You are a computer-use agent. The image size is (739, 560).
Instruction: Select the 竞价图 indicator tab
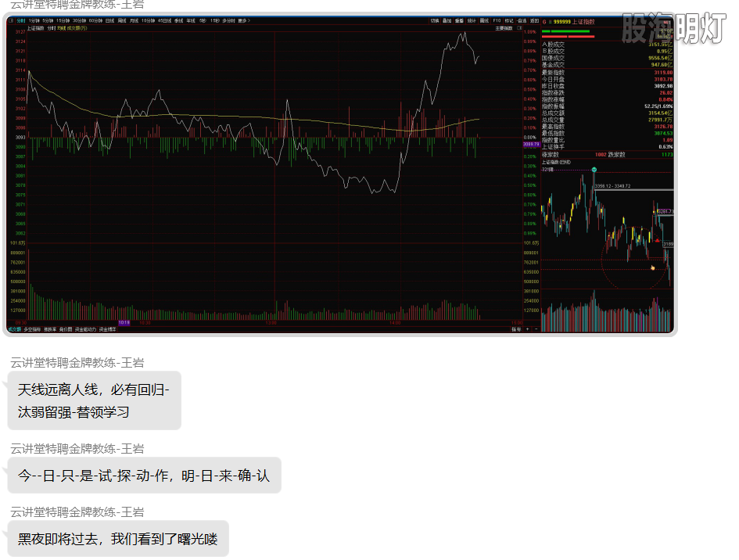click(x=66, y=329)
